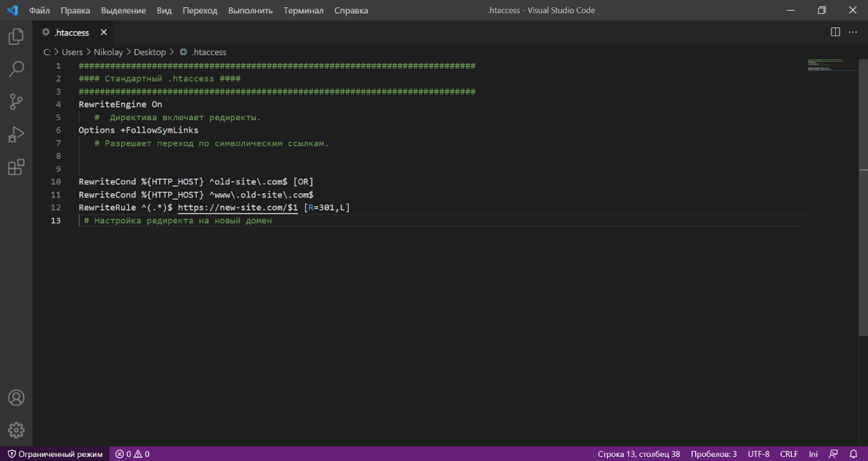
Task: Open the editor More Actions menu
Action: coord(853,32)
